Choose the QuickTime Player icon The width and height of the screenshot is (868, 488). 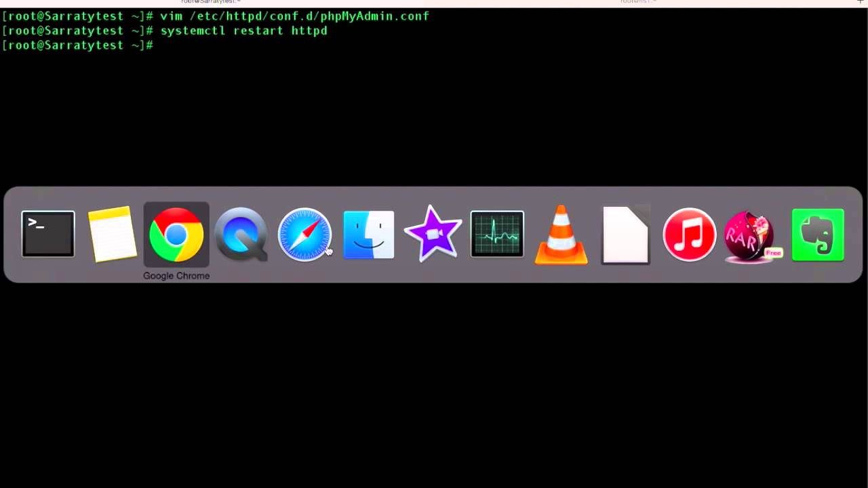pyautogui.click(x=241, y=235)
